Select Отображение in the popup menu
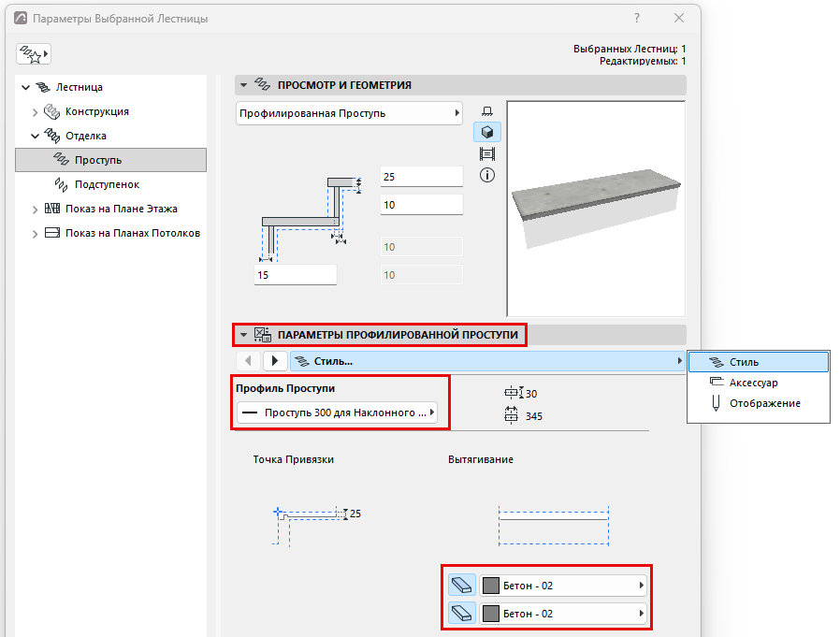The width and height of the screenshot is (840, 637). tap(759, 403)
